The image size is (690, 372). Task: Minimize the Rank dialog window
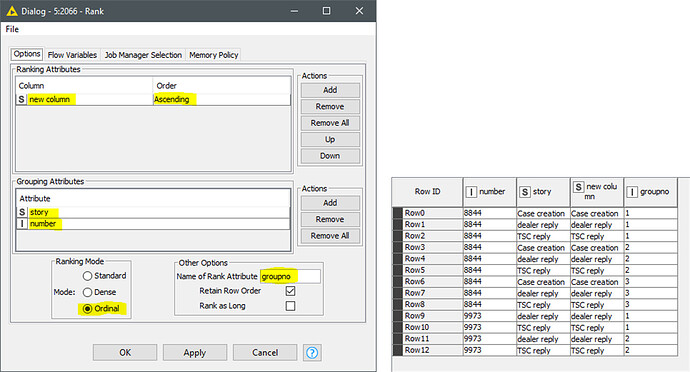click(x=294, y=11)
